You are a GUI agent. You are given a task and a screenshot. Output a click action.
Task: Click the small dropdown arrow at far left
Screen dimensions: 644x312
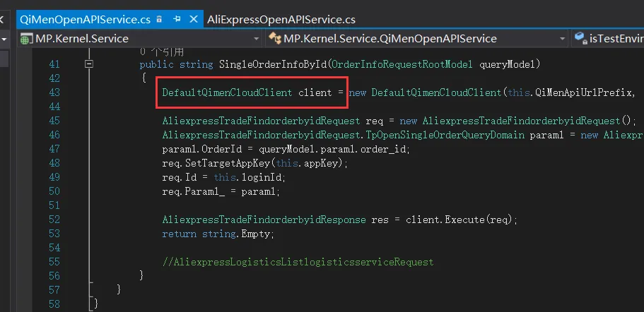[4, 40]
